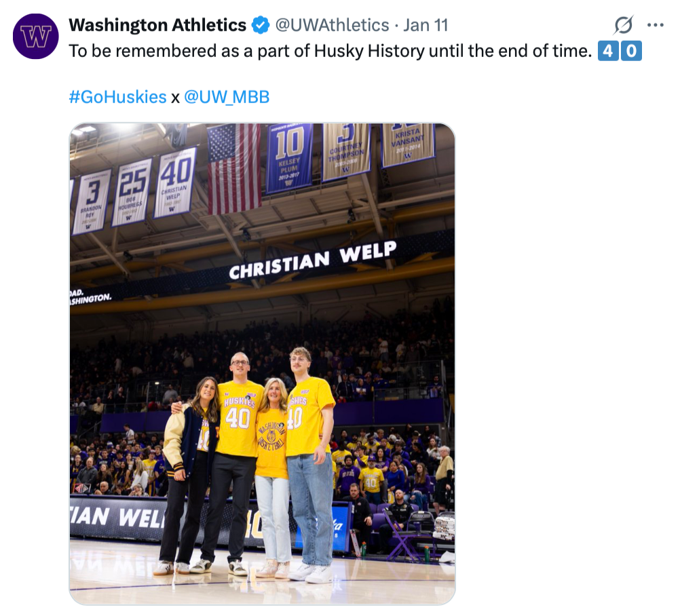Click Bob Houbregs' number 25 banner
Screen dimensions: 680x616
click(132, 191)
